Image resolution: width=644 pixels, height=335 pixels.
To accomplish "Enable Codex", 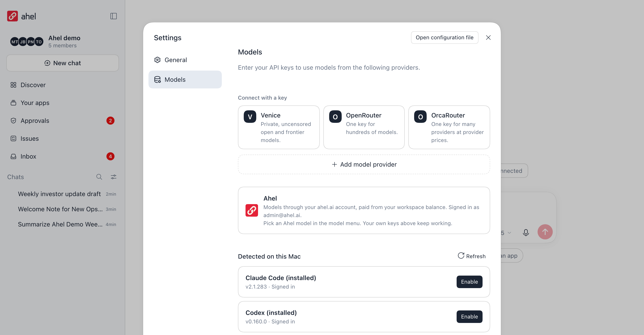I will (x=469, y=317).
